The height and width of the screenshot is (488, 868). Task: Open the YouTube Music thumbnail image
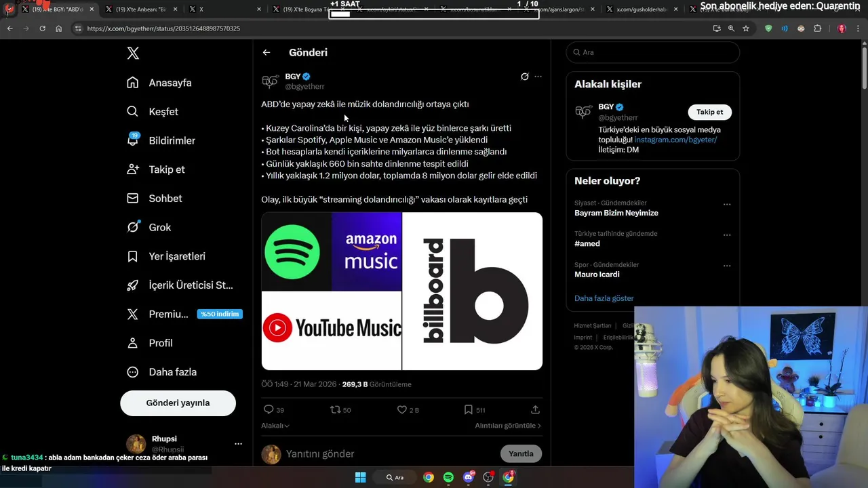point(332,331)
